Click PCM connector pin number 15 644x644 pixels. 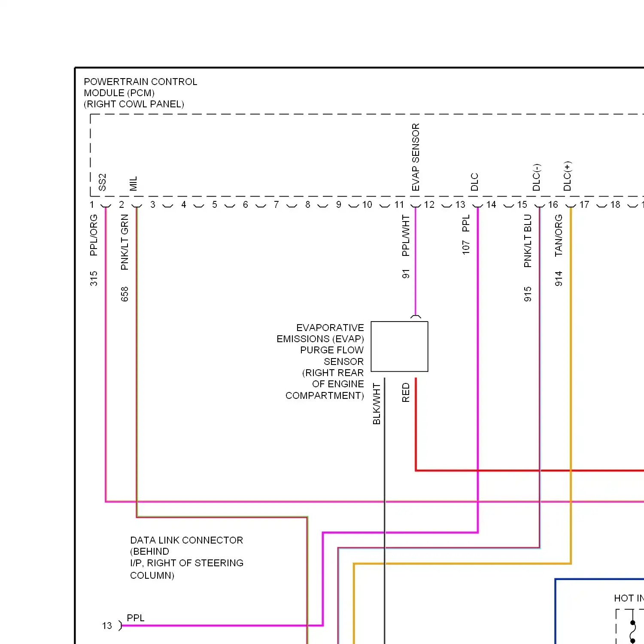click(x=522, y=205)
